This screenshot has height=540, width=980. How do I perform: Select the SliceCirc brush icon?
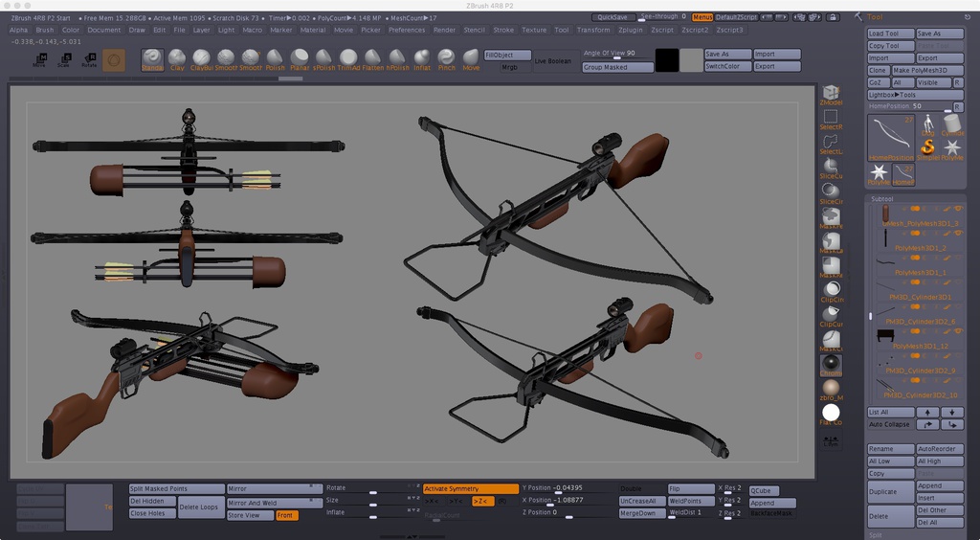tap(831, 193)
